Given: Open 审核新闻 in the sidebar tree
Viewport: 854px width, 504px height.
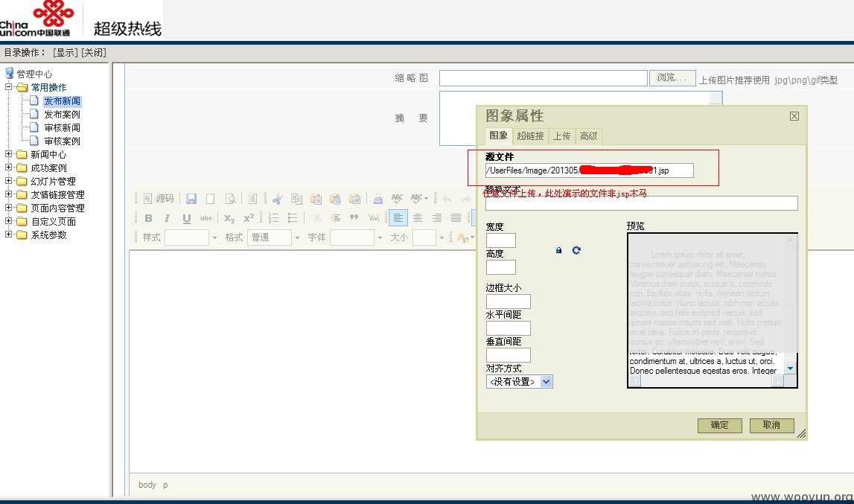Looking at the screenshot, I should tap(62, 127).
